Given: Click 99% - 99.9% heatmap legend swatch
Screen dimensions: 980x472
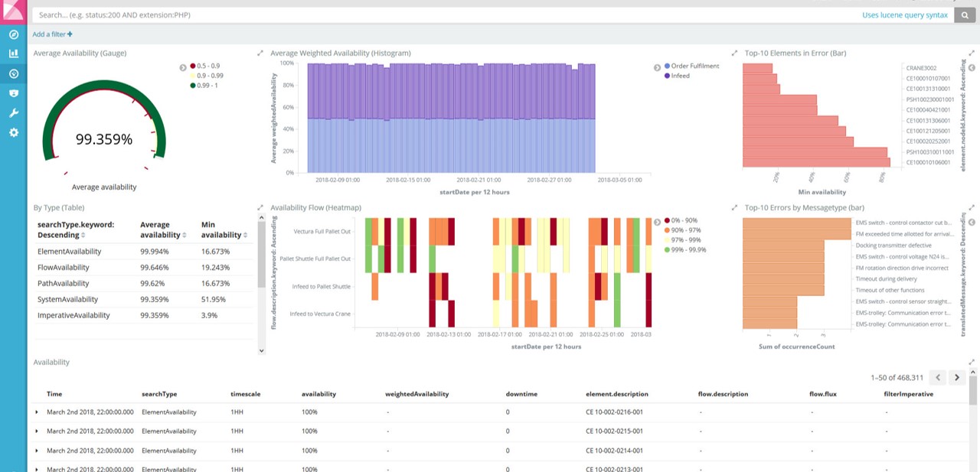Looking at the screenshot, I should pyautogui.click(x=667, y=250).
